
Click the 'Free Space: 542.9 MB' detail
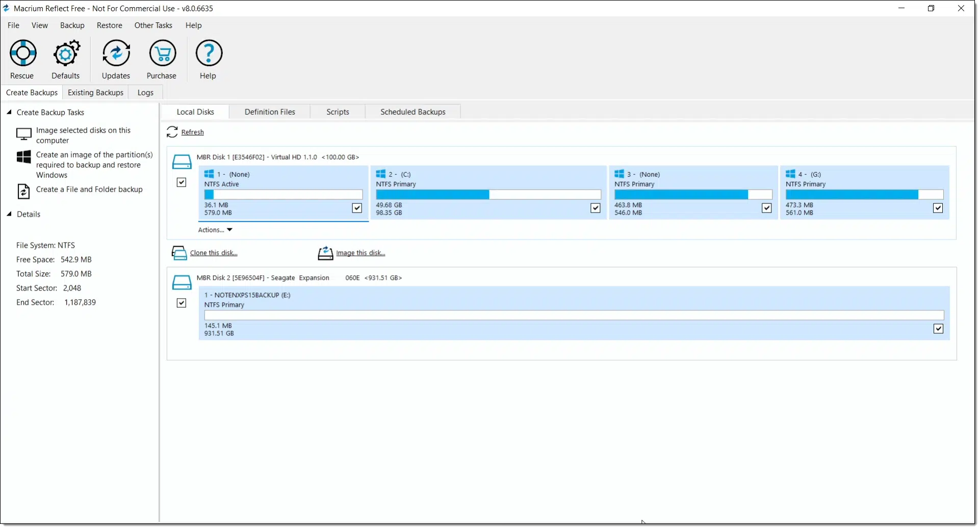tap(54, 260)
